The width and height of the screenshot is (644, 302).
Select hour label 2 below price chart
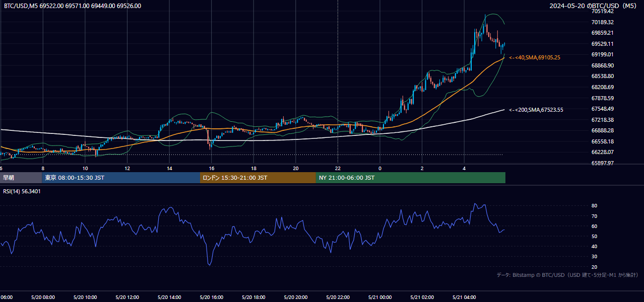coord(422,169)
